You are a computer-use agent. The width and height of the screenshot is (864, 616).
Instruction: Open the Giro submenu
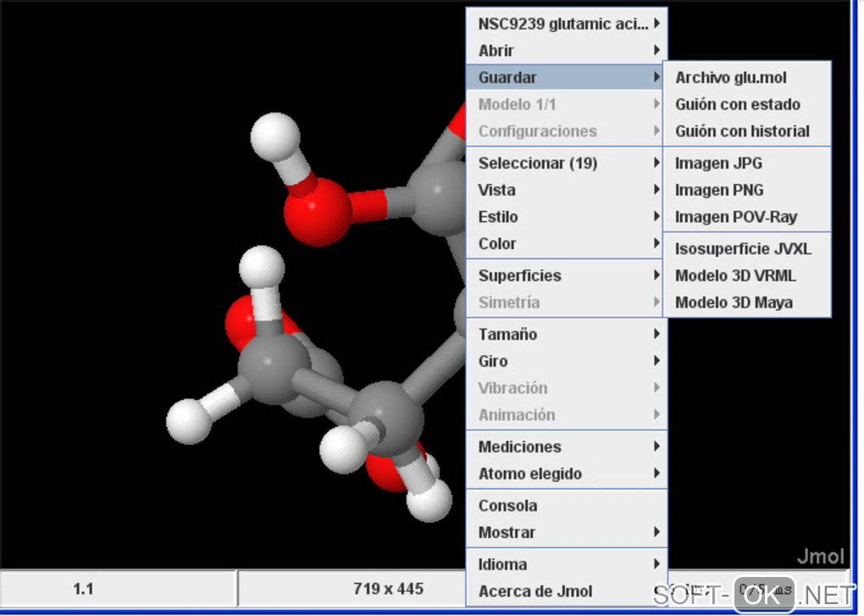tap(567, 362)
